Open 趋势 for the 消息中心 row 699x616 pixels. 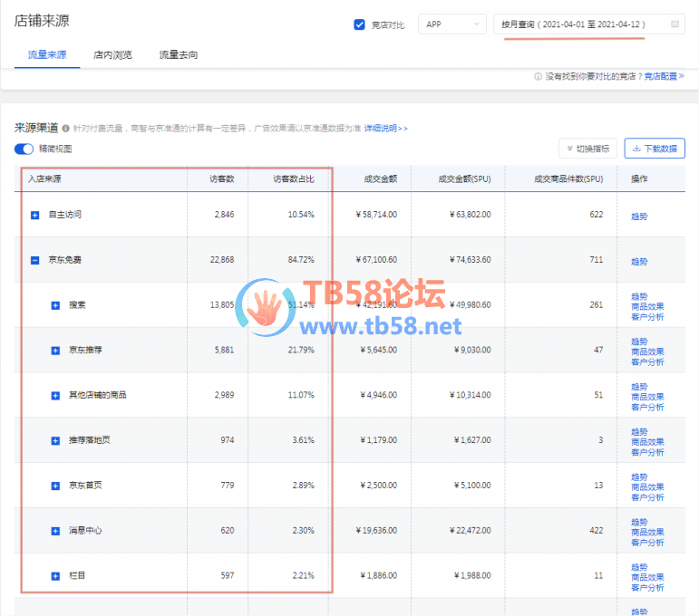[x=639, y=522]
